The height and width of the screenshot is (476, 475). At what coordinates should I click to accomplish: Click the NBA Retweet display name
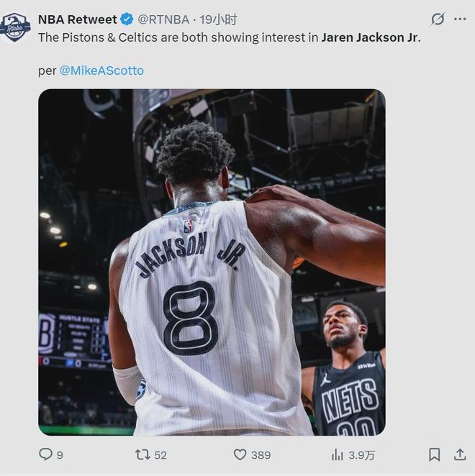coord(77,19)
